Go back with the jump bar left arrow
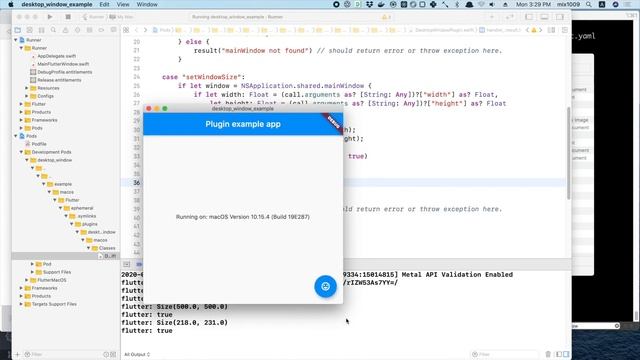This screenshot has width=640, height=360. tap(136, 30)
